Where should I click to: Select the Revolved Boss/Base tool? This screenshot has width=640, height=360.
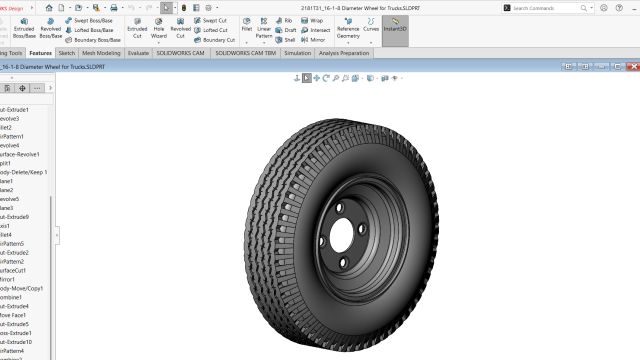51,28
